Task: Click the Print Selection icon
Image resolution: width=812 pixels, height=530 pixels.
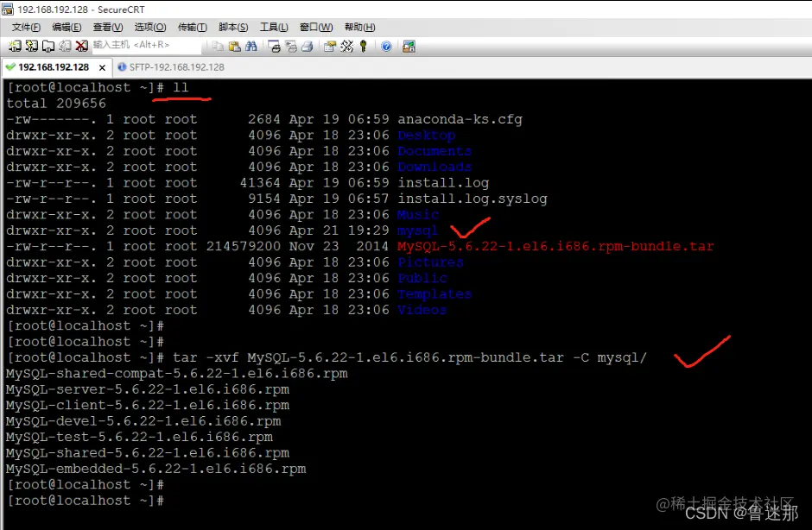Action: [x=291, y=46]
